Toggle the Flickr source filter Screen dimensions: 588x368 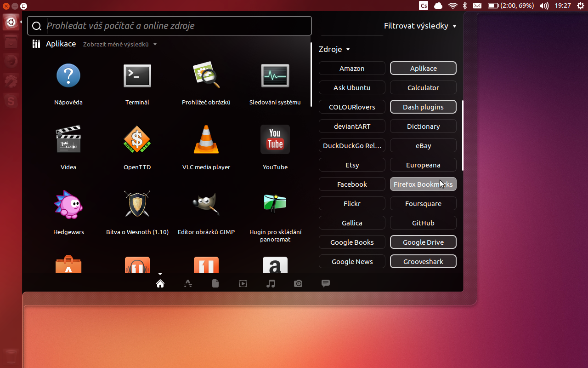[352, 203]
